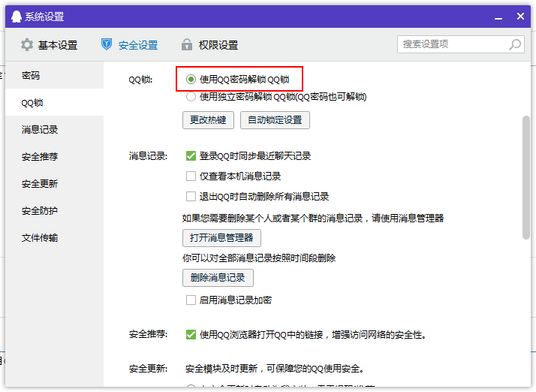Viewport: 536px width, 392px height.
Task: Open 文件传输 in the sidebar
Action: coord(54,238)
